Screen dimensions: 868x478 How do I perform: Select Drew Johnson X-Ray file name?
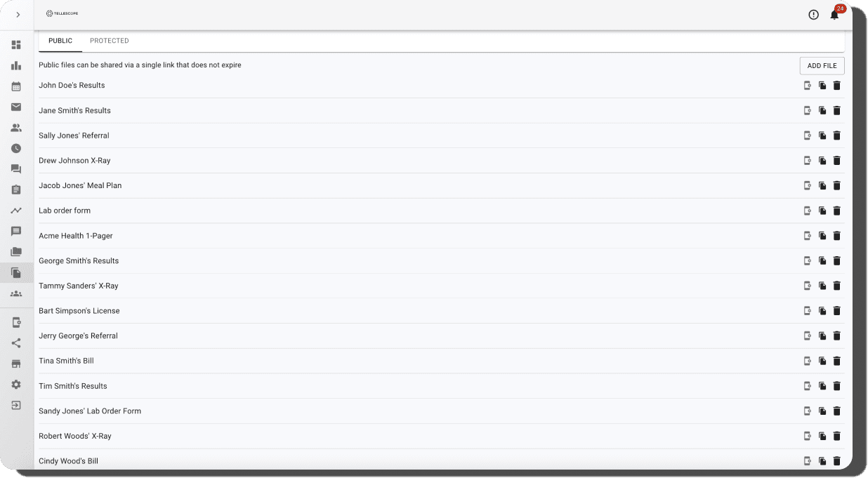[74, 161]
